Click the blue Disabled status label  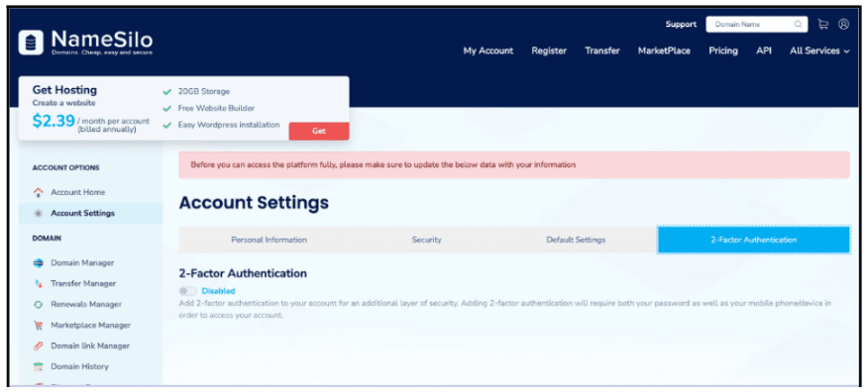click(x=218, y=291)
